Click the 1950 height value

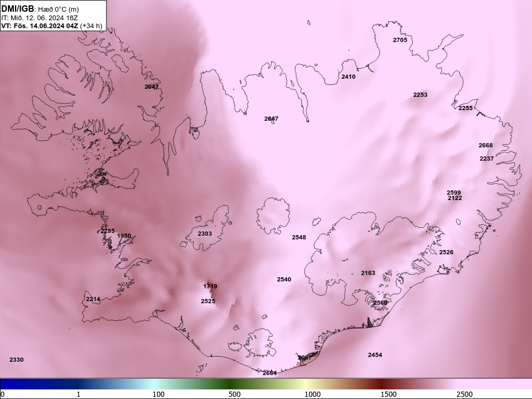(x=124, y=236)
